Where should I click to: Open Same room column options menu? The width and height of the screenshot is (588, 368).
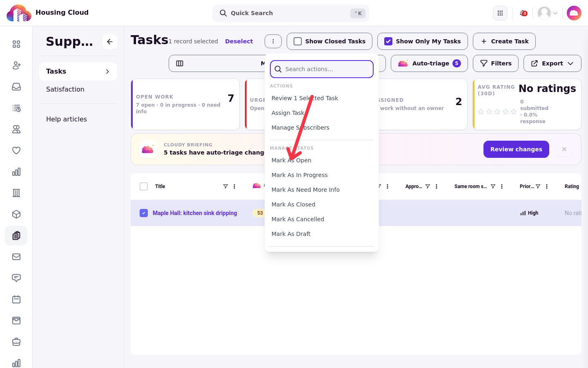502,186
